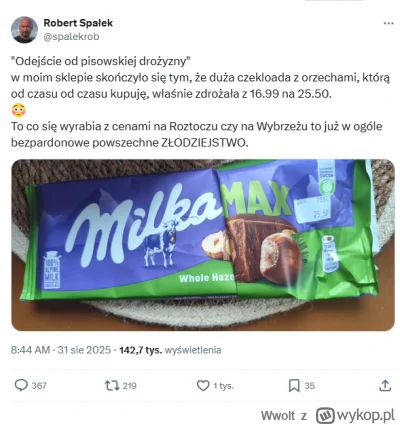View the 142,7 tys. wyświetlenia stats

point(170,350)
